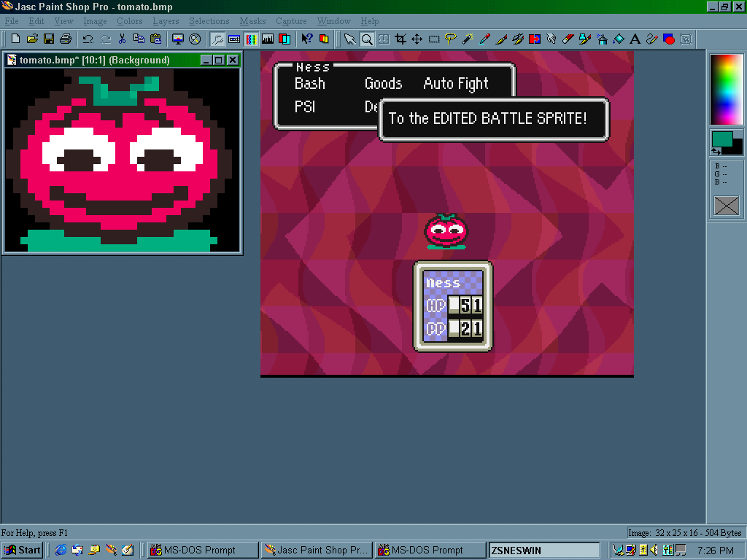This screenshot has height=560, width=747.
Task: Click the volume speaker tray icon
Action: click(x=654, y=550)
